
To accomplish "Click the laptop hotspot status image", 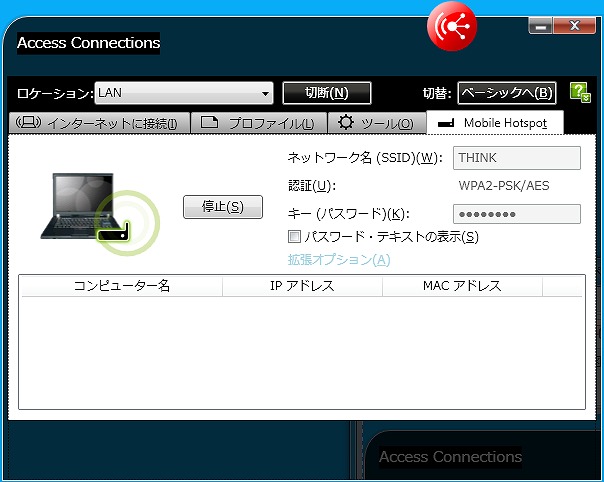I will (100, 214).
